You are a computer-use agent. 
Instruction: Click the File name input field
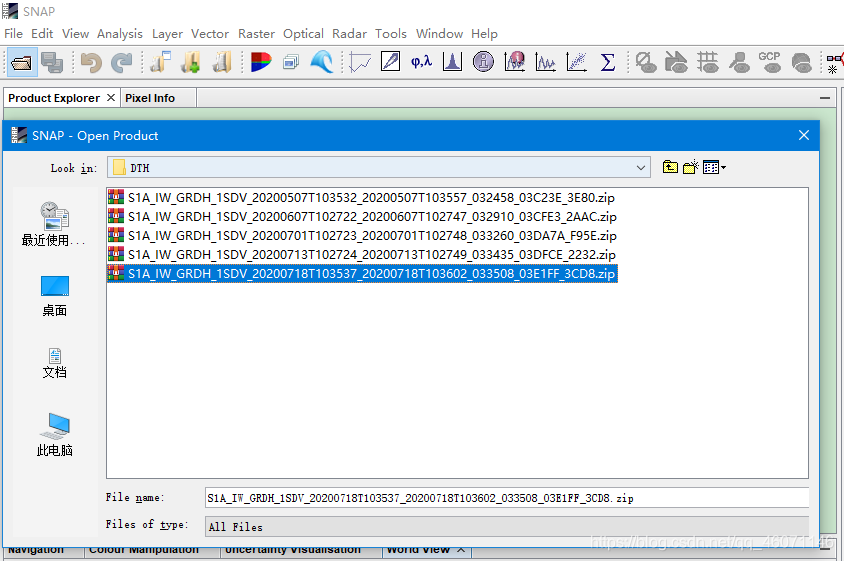(507, 497)
